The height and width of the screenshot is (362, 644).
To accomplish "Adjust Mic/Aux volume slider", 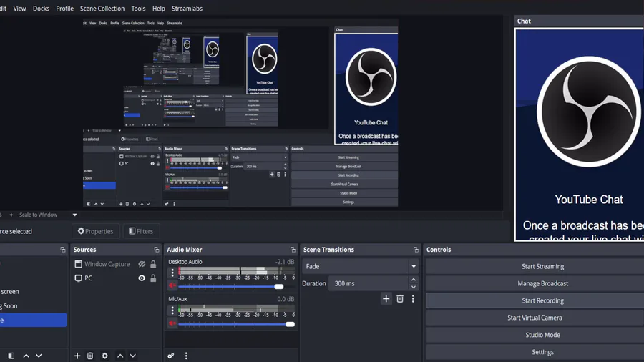I will 290,324.
